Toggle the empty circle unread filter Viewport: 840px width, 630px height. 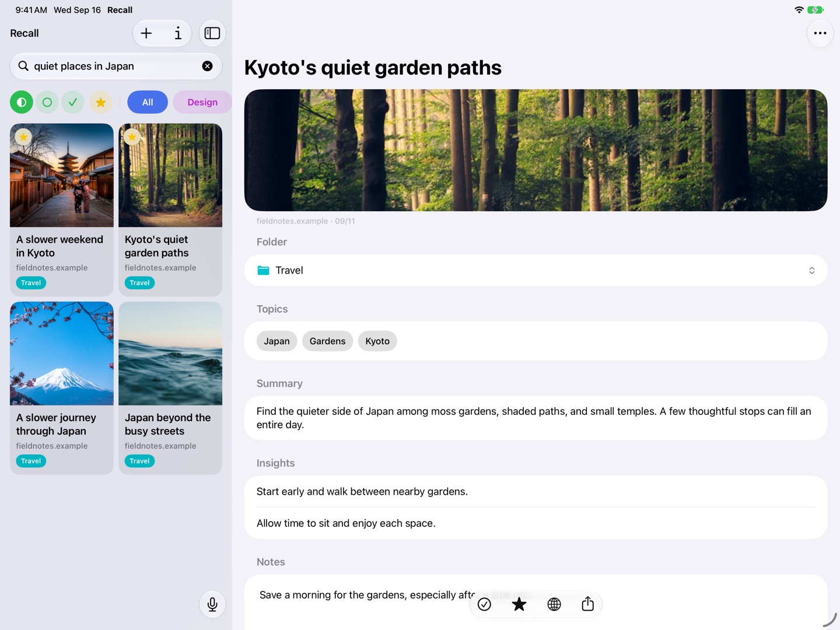coord(47,102)
